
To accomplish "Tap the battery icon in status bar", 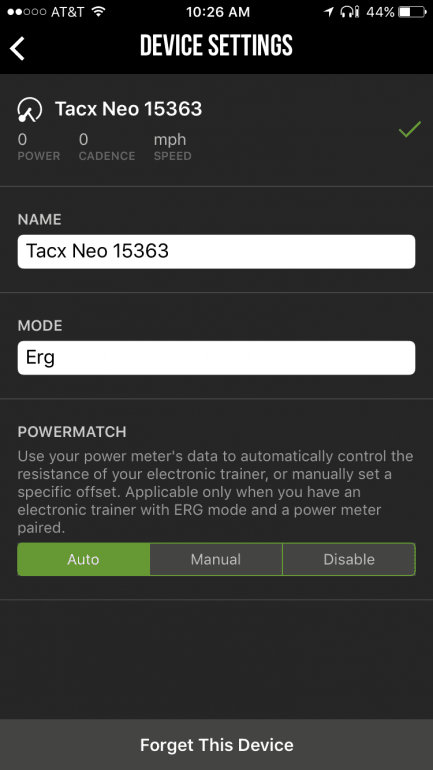I will pyautogui.click(x=411, y=12).
